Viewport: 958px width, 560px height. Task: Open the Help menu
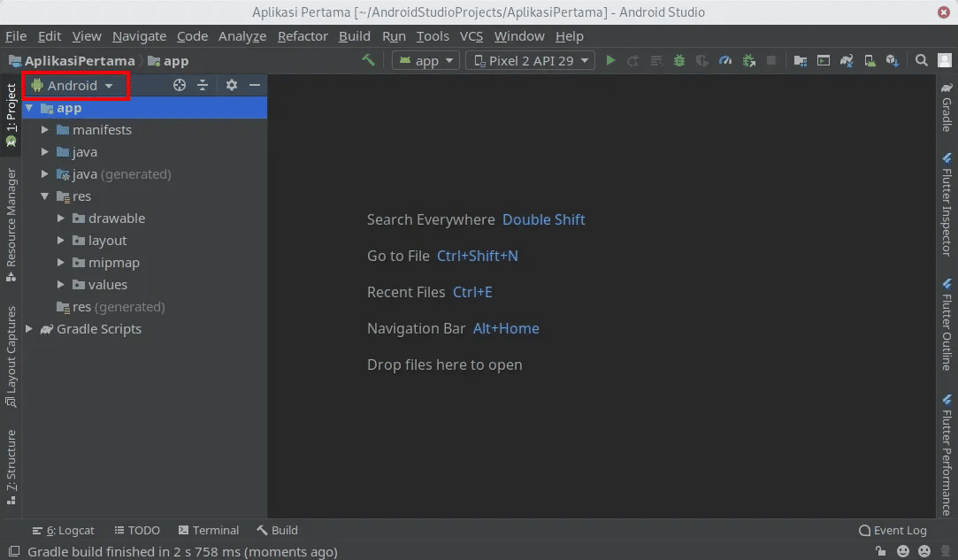pos(570,36)
